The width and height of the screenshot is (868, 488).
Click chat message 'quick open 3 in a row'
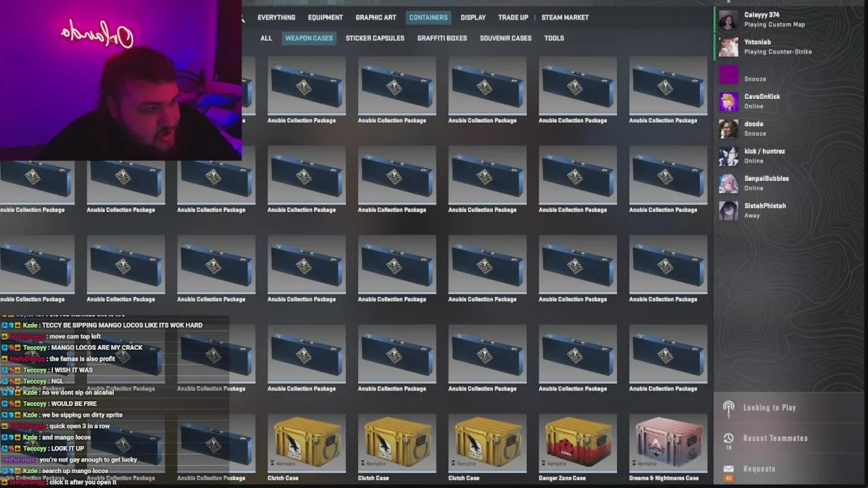pyautogui.click(x=79, y=426)
